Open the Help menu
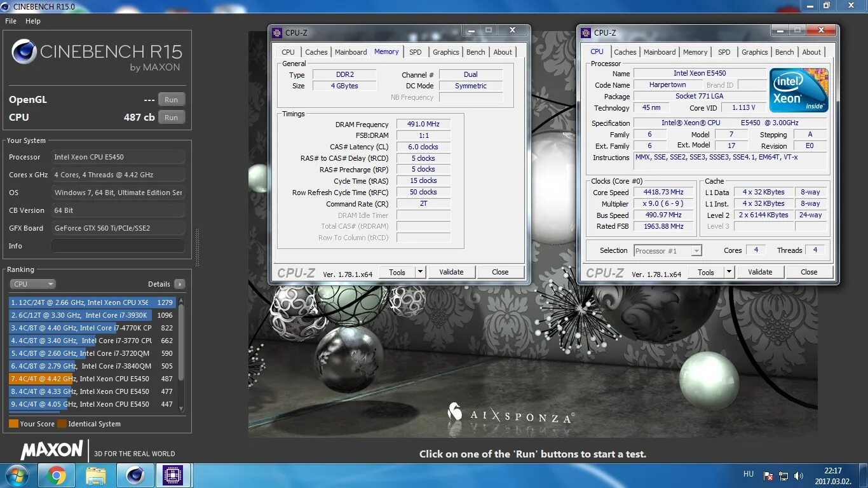 pos(33,21)
